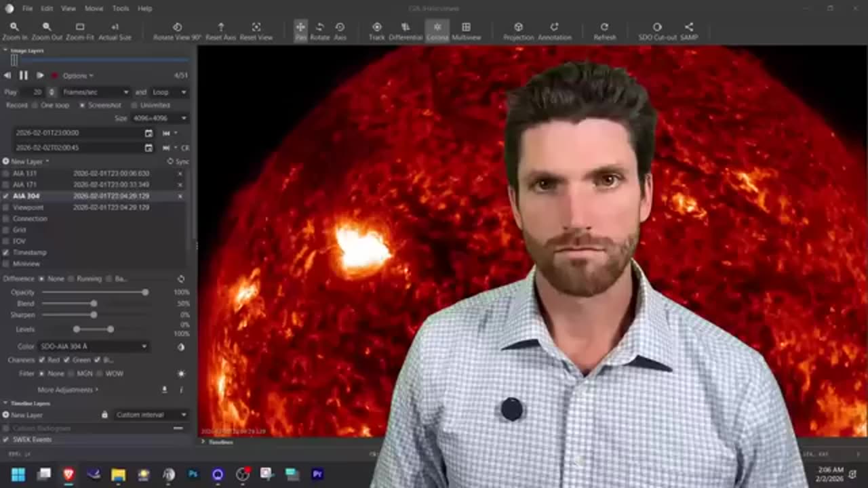Pause the movie playback
868x488 pixels.
click(23, 75)
